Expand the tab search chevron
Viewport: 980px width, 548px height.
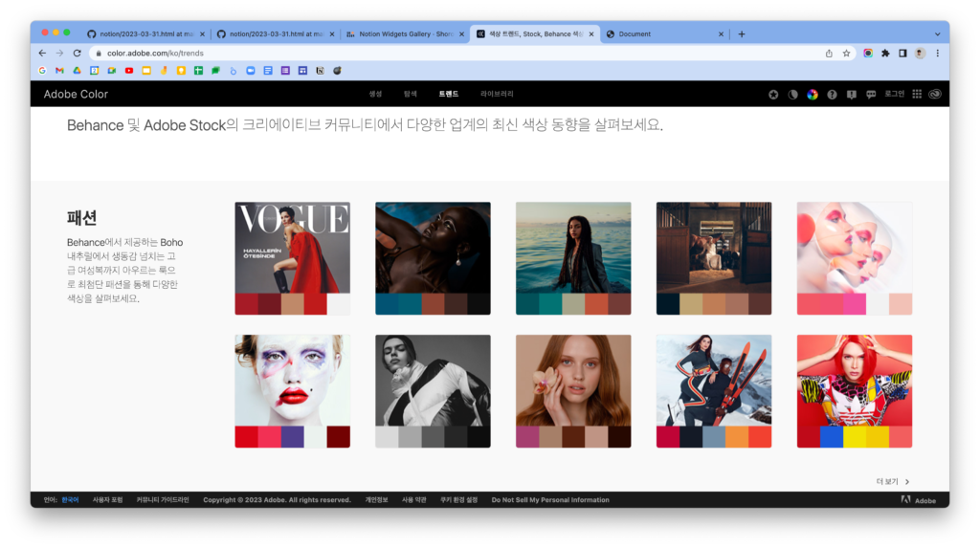click(x=938, y=34)
